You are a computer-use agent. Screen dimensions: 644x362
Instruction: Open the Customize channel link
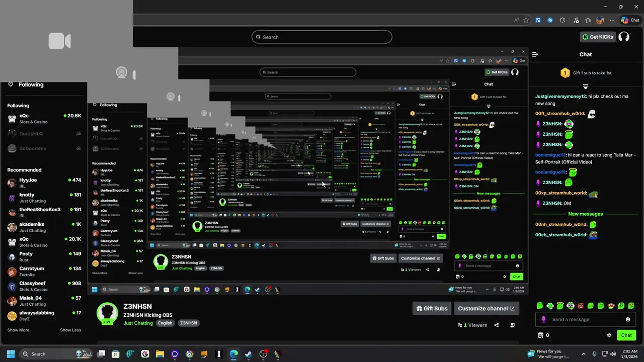(x=486, y=308)
